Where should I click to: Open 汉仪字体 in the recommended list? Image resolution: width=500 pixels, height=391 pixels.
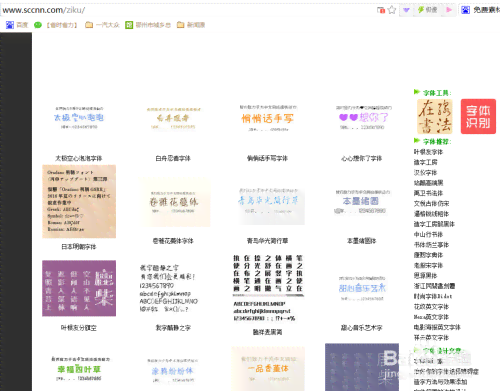click(x=425, y=173)
